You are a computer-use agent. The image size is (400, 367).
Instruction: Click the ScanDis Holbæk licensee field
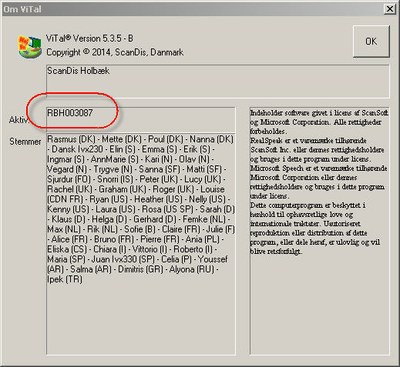218,81
